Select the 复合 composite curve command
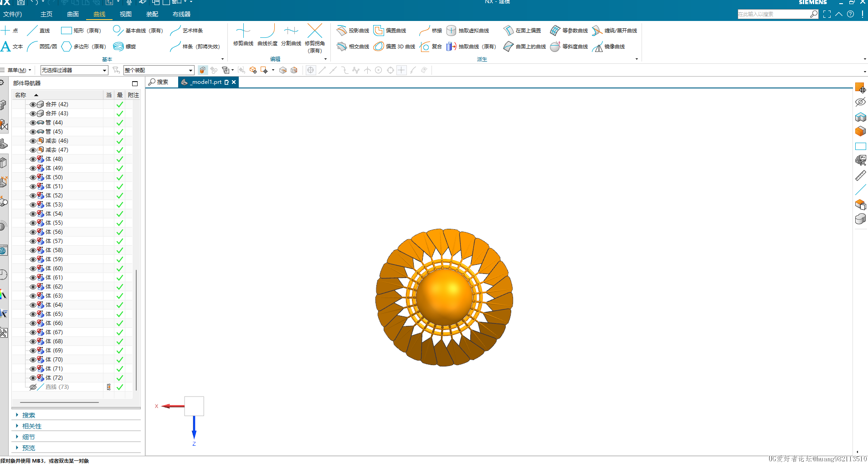This screenshot has height=464, width=868. 431,46
